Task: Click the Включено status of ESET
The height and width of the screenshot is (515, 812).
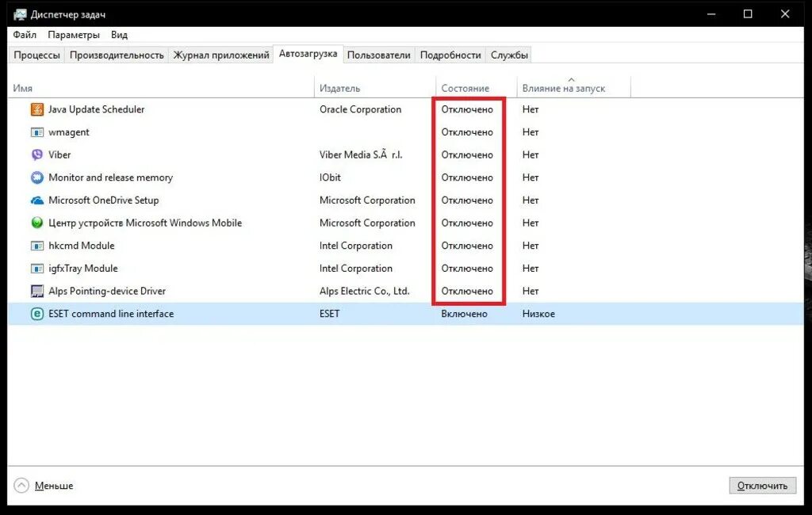Action: (464, 314)
